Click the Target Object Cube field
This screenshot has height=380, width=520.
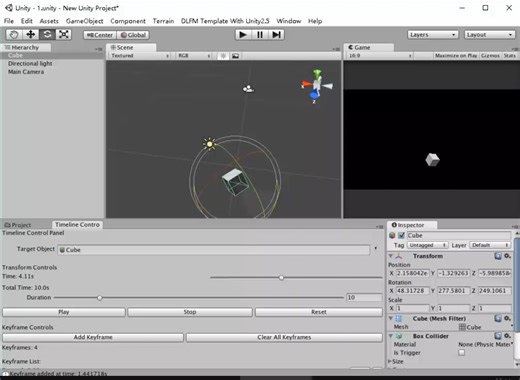pos(214,250)
